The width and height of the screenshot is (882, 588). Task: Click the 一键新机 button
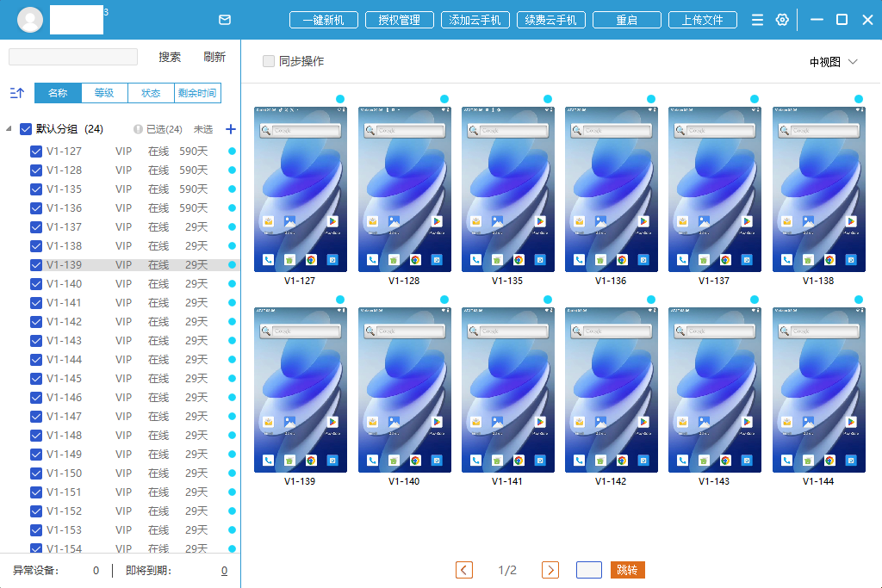324,20
